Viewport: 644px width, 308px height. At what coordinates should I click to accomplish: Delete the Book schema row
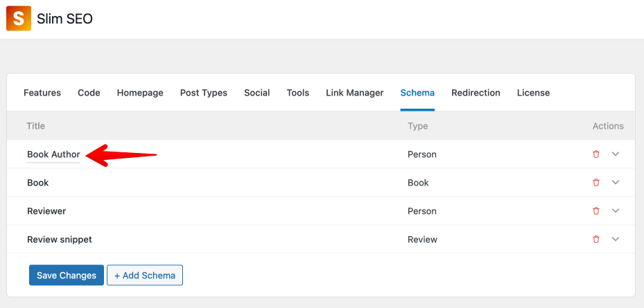(596, 183)
